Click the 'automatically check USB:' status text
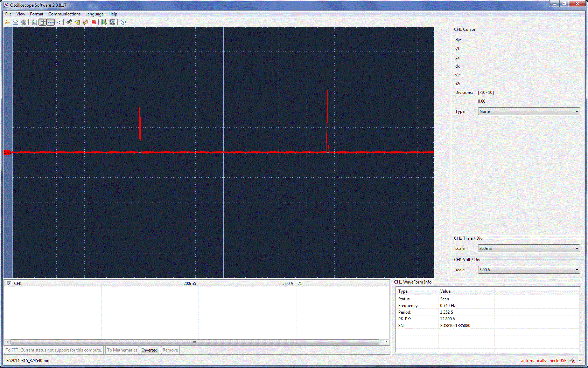588x368 pixels. click(544, 361)
